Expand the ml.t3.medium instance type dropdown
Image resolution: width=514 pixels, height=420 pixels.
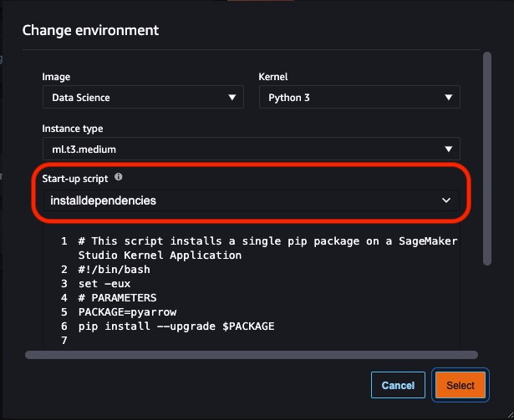(252, 149)
